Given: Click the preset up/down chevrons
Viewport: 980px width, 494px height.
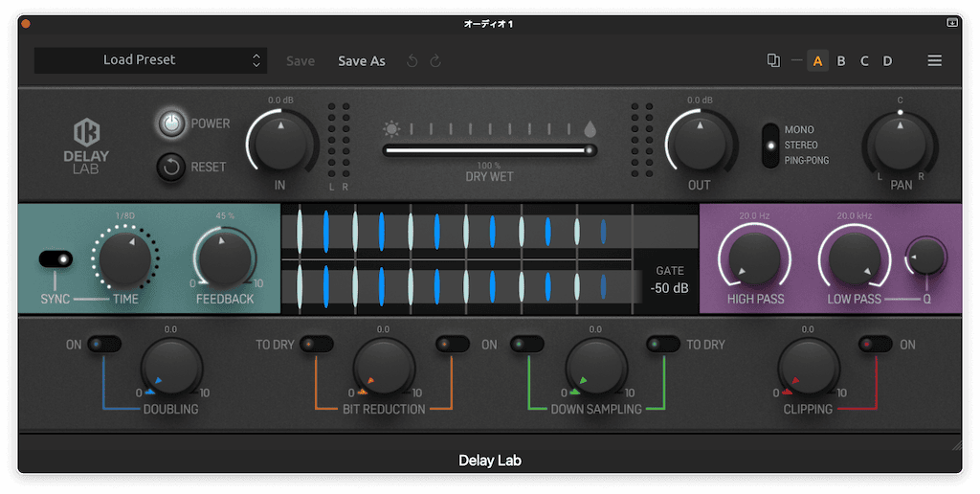Looking at the screenshot, I should pyautogui.click(x=256, y=60).
